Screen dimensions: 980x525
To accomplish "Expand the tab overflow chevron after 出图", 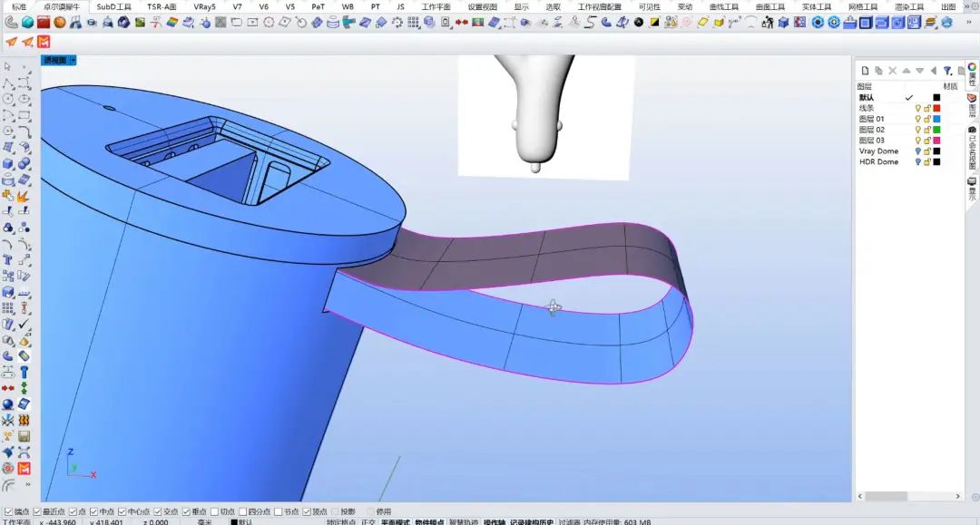I will point(965,6).
